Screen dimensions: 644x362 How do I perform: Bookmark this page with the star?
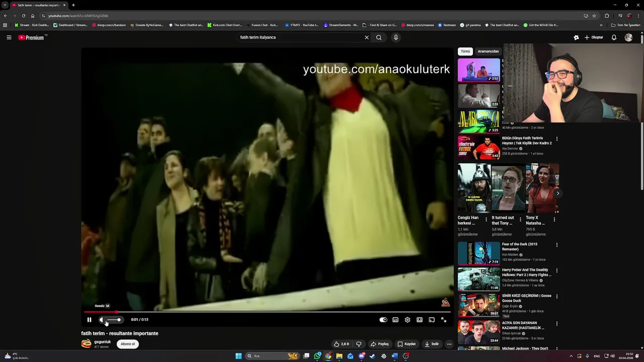tap(594, 16)
